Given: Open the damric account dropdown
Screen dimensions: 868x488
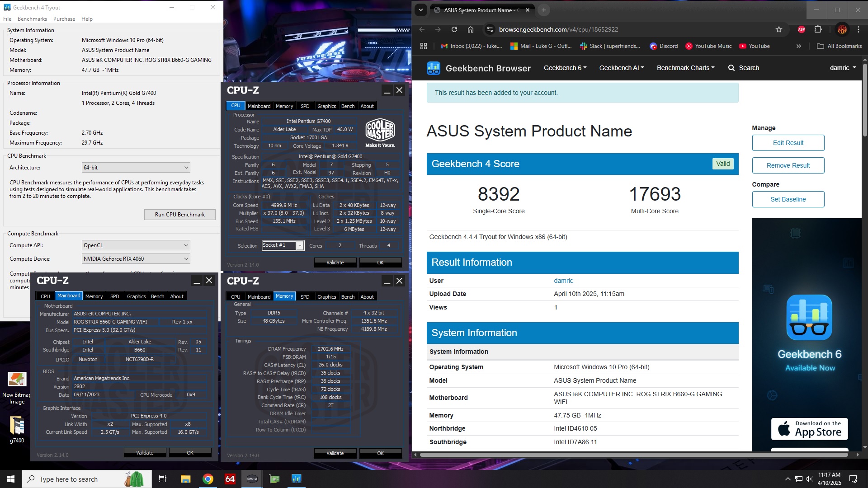Looking at the screenshot, I should 843,68.
